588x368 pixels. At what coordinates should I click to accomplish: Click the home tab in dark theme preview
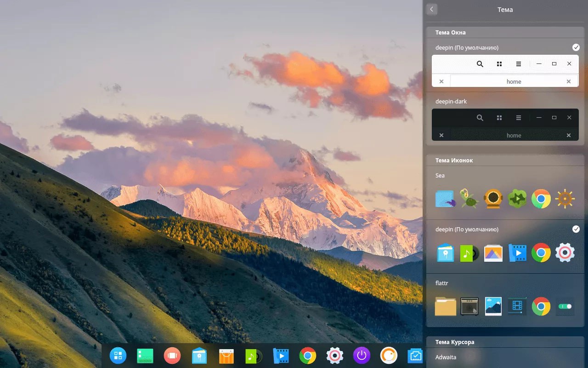tap(514, 135)
